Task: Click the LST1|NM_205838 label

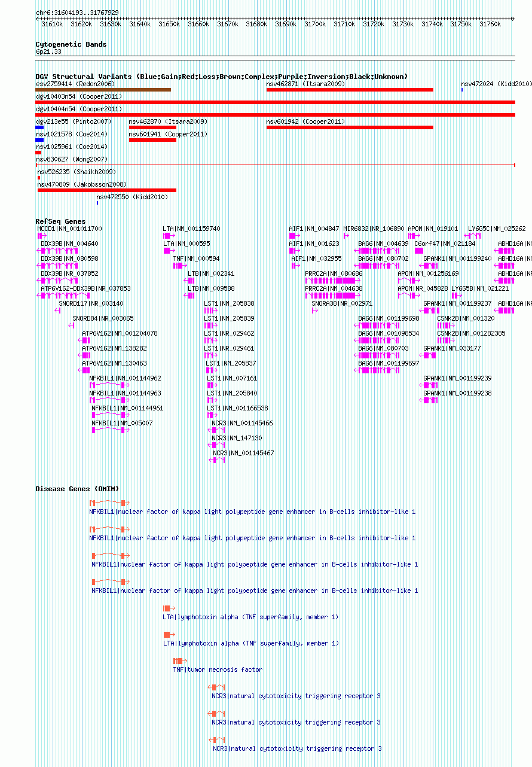Action: pyautogui.click(x=229, y=303)
